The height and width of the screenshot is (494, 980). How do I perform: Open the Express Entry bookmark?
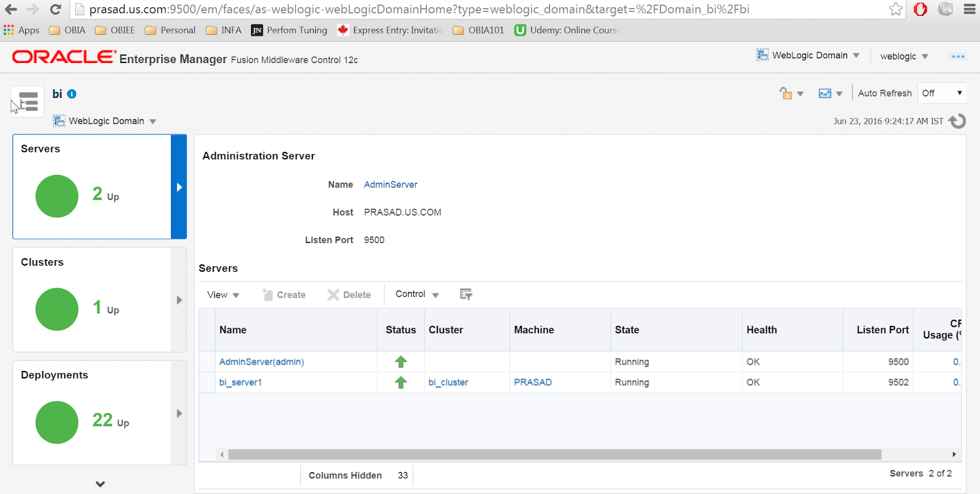tap(390, 30)
